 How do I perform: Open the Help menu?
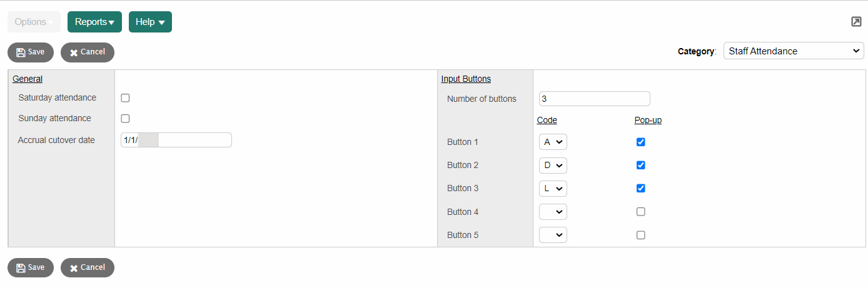150,22
